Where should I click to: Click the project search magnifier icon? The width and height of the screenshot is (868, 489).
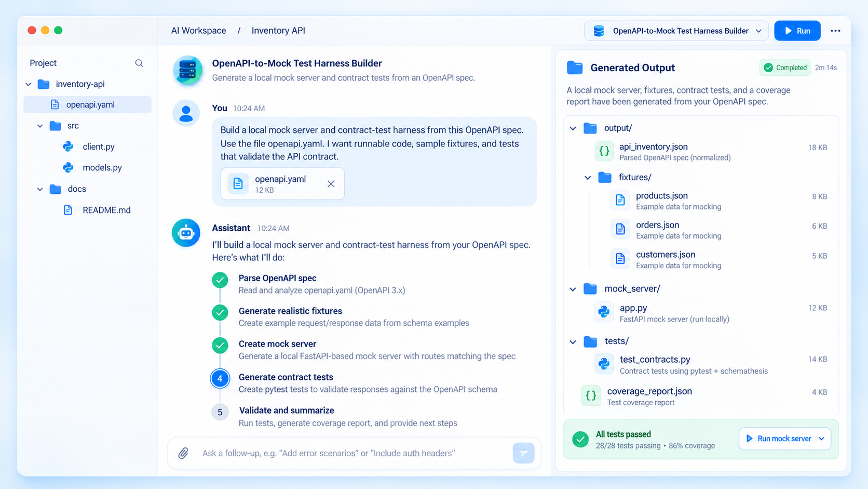(139, 63)
